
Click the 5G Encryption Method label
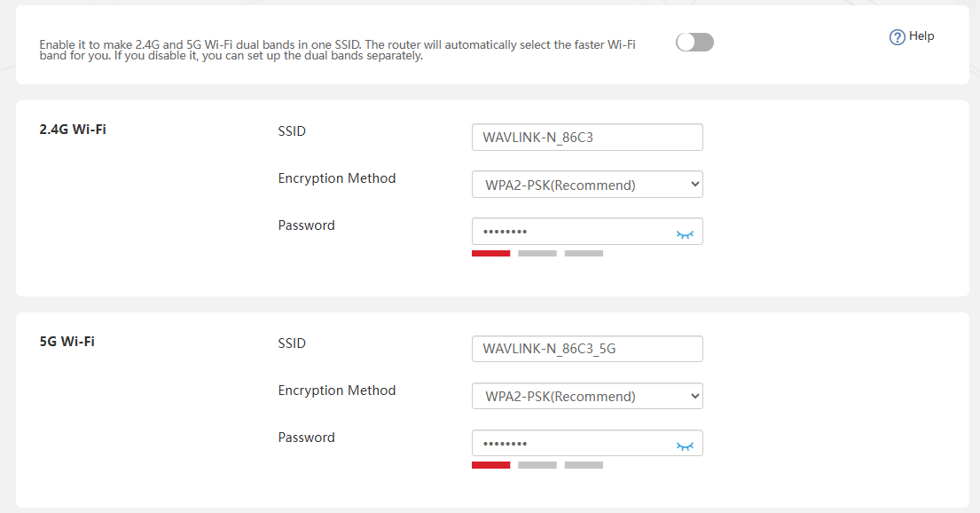click(x=337, y=391)
